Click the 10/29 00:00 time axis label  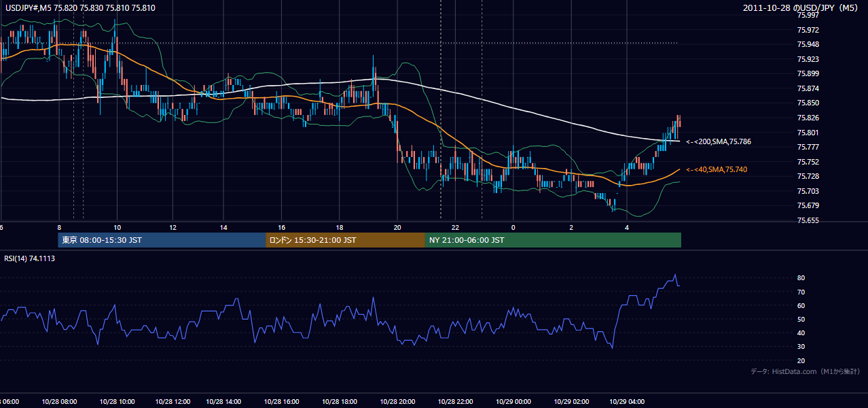[513, 402]
